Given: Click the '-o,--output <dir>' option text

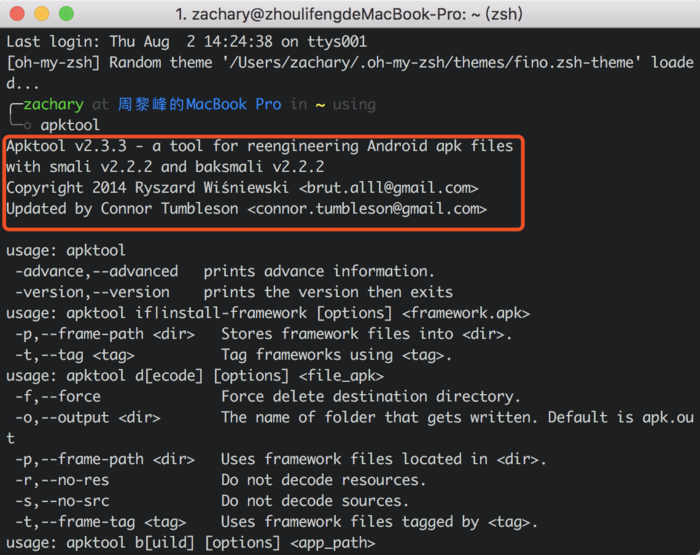Looking at the screenshot, I should (x=88, y=417).
